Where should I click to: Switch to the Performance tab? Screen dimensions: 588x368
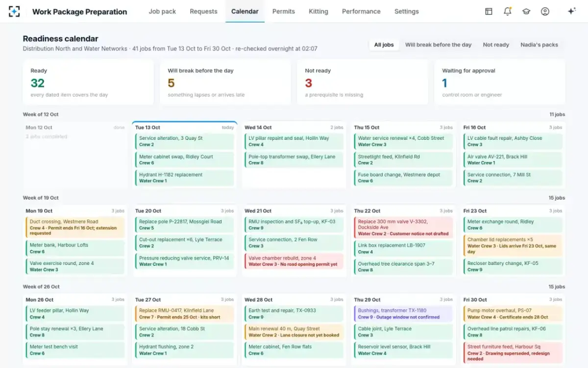361,11
